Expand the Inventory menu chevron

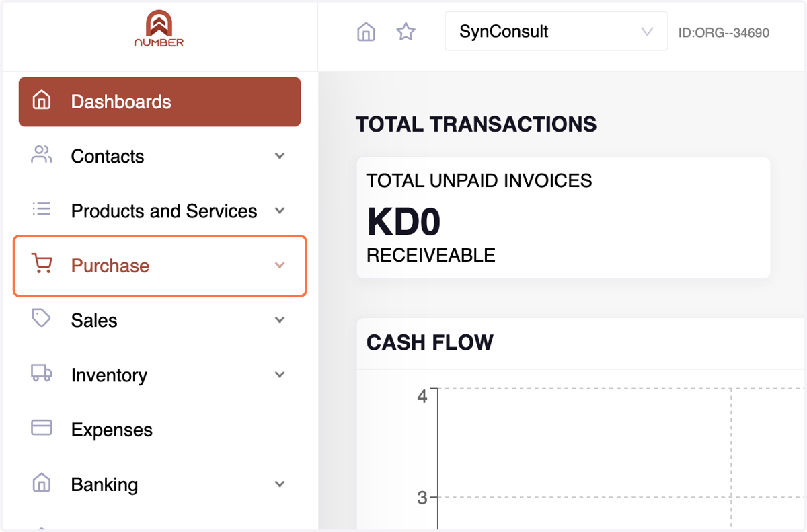tap(280, 375)
